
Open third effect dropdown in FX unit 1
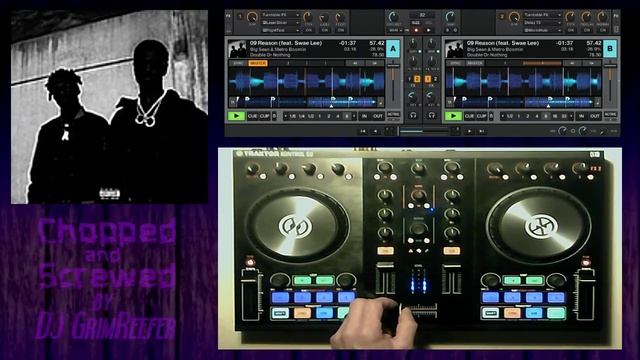click(x=280, y=30)
